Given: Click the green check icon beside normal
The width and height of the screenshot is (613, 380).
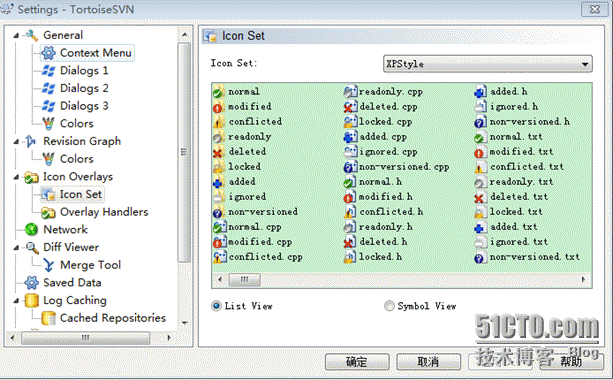Looking at the screenshot, I should (x=219, y=92).
